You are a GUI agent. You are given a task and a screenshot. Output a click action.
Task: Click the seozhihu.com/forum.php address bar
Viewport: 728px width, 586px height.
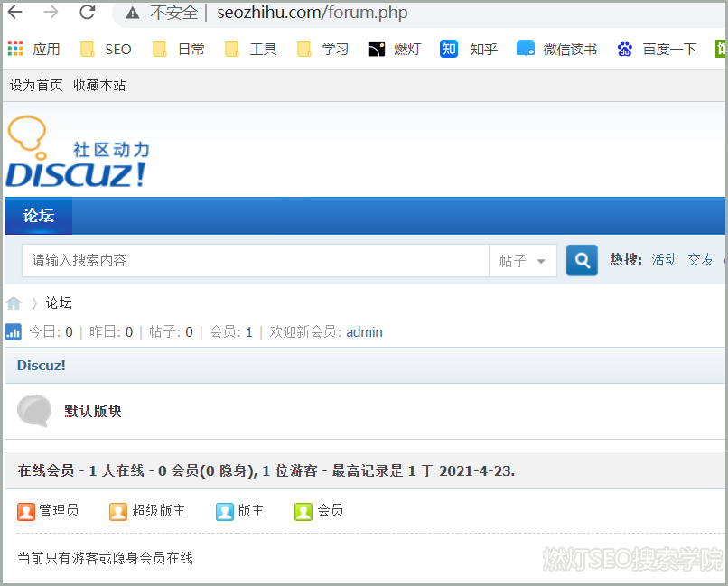click(312, 13)
